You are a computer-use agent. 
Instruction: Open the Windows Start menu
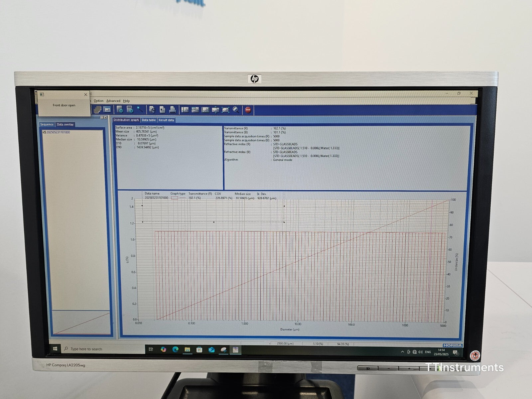click(55, 348)
